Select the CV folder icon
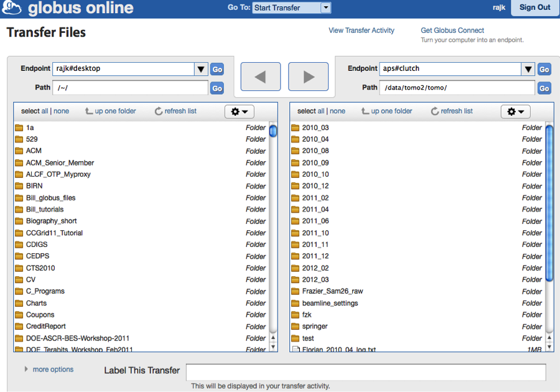The width and height of the screenshot is (560, 392). point(19,279)
